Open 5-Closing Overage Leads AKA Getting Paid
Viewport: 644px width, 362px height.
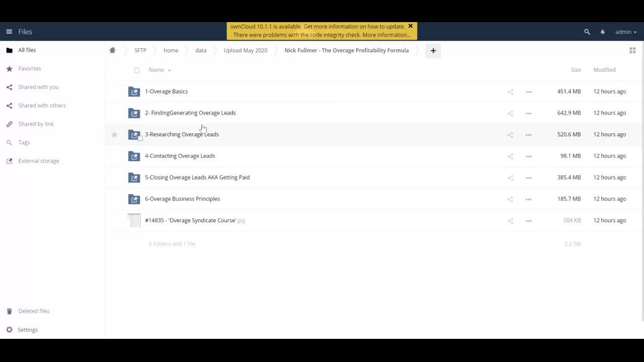197,177
